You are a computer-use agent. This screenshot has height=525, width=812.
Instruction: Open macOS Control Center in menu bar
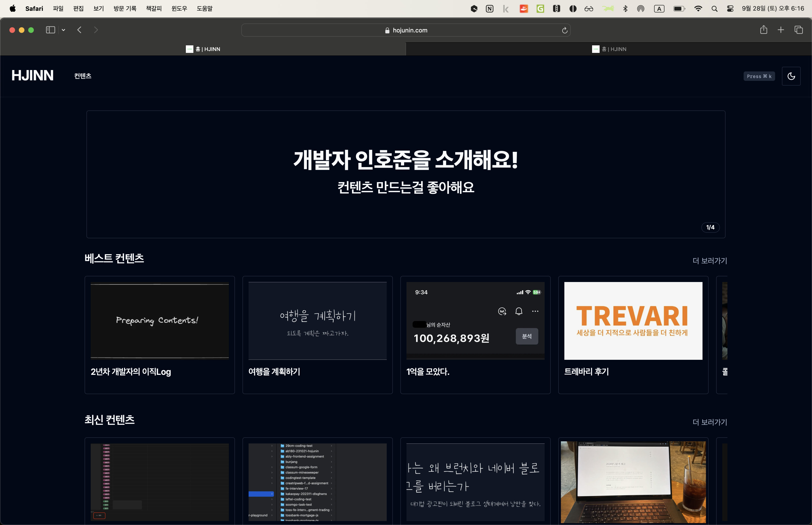pyautogui.click(x=730, y=8)
